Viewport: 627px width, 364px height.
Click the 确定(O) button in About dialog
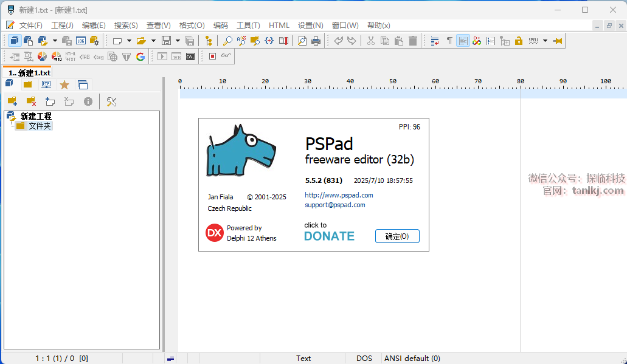[397, 236]
